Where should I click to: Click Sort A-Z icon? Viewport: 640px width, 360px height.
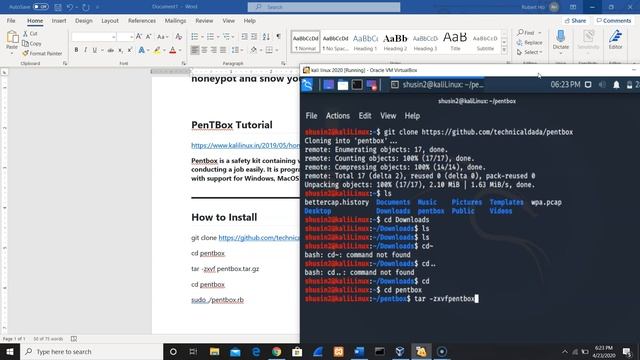(x=266, y=37)
